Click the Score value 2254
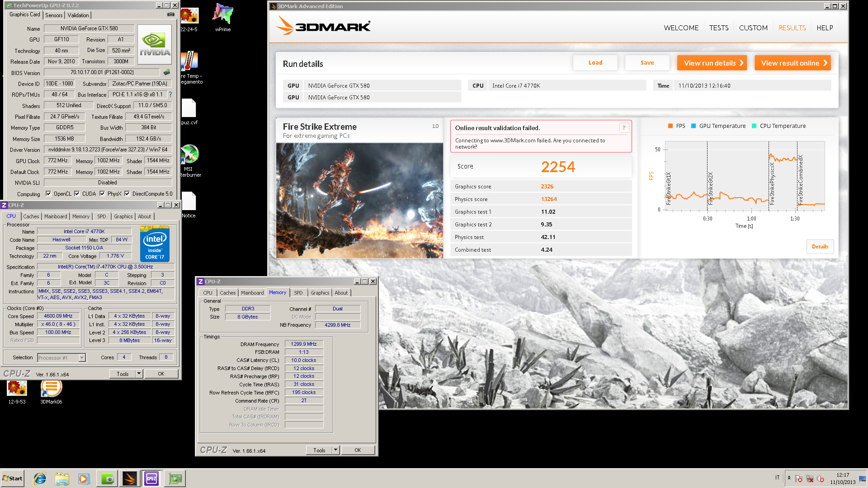 (x=558, y=167)
